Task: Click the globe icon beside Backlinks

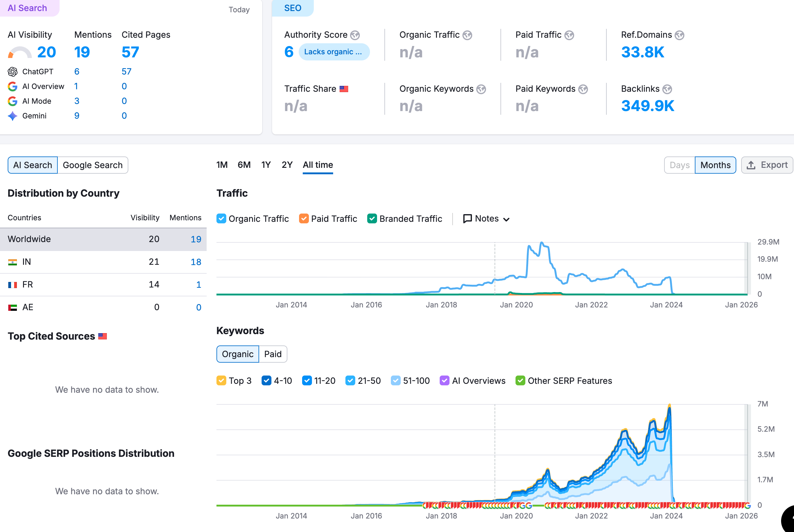Action: (667, 89)
